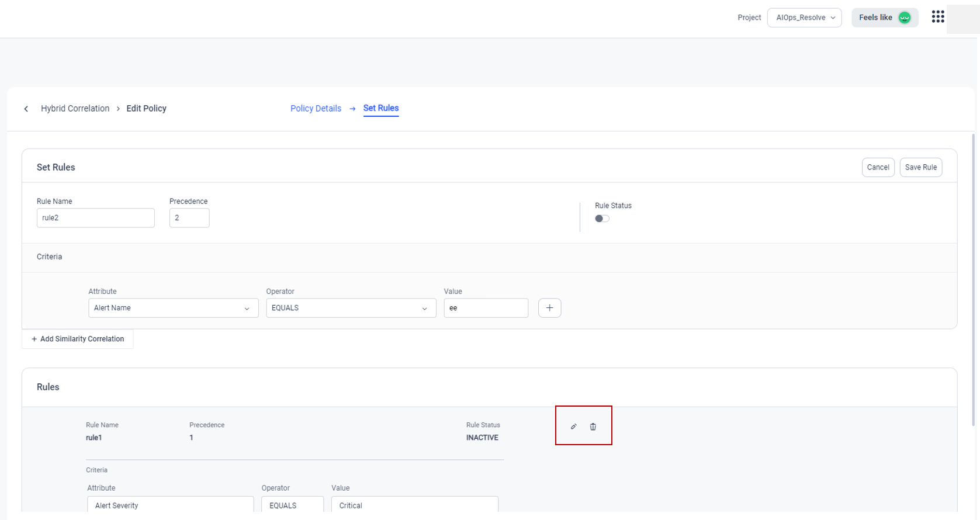The width and height of the screenshot is (980, 520).
Task: Click the Precedence input field
Action: [x=189, y=218]
